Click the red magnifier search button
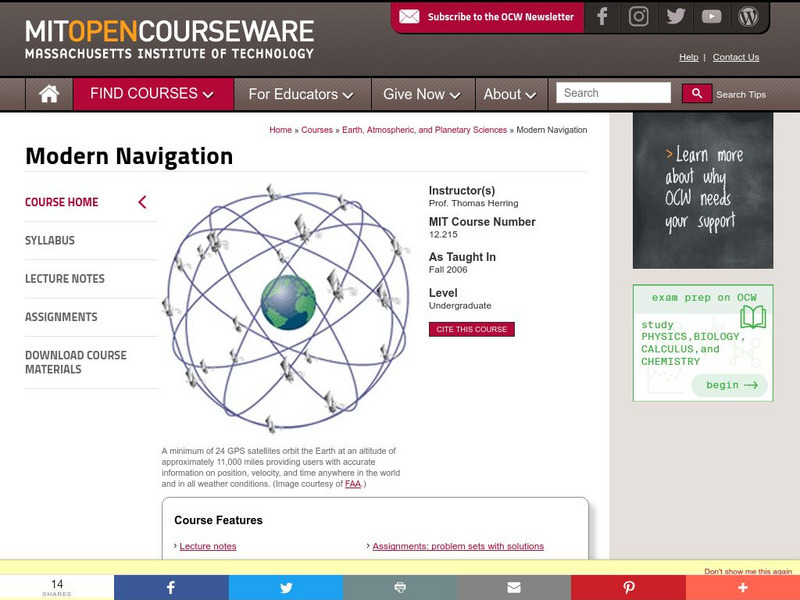800x600 pixels. (696, 93)
